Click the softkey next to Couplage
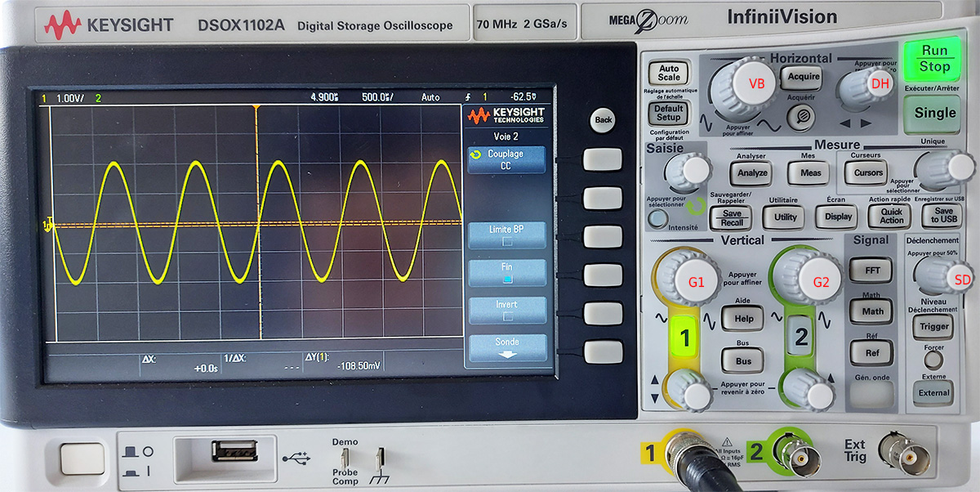 pyautogui.click(x=602, y=159)
